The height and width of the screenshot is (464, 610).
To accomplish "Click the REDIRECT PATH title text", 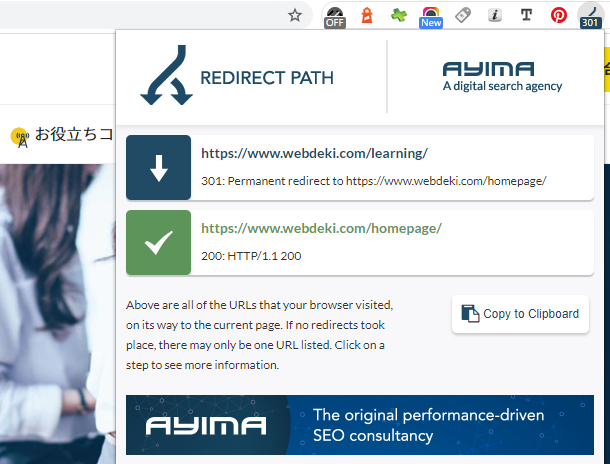I will coord(267,78).
